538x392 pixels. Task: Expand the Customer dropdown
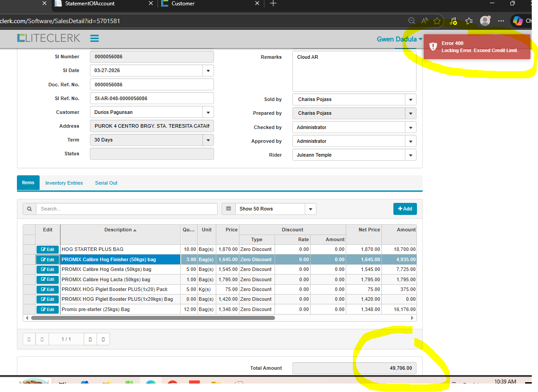208,112
